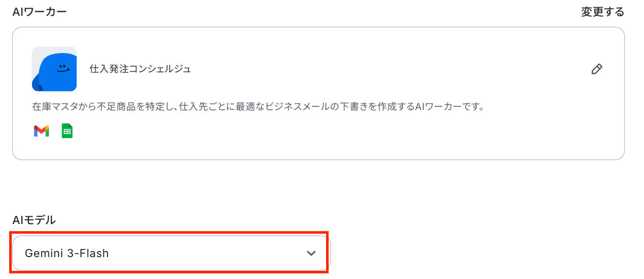Select the 仕入発注コンシェルジュ worker name

coord(140,69)
